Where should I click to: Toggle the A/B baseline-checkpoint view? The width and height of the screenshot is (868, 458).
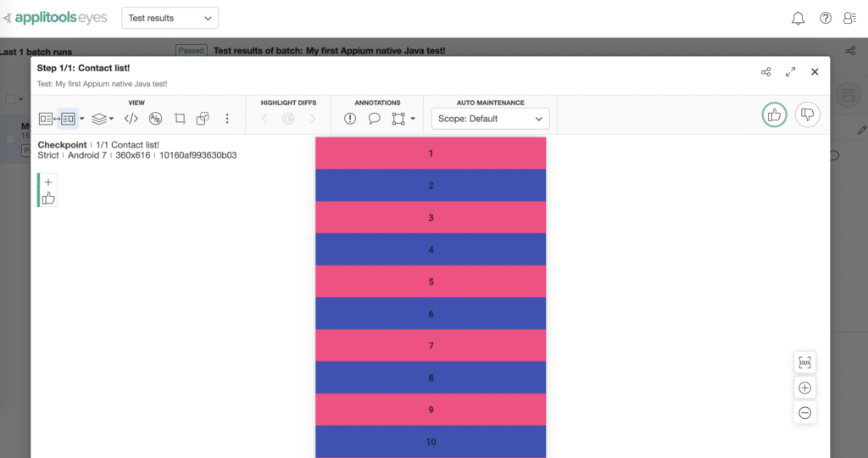point(156,119)
